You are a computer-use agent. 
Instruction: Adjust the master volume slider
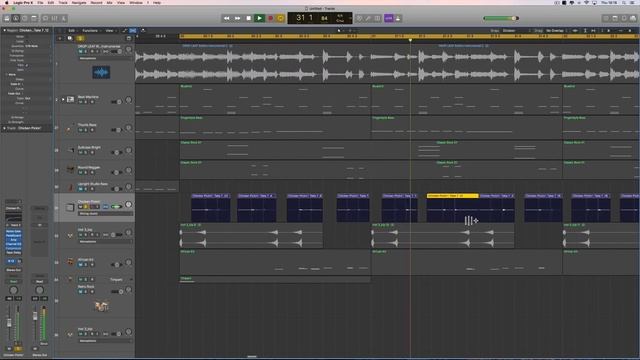[x=501, y=18]
